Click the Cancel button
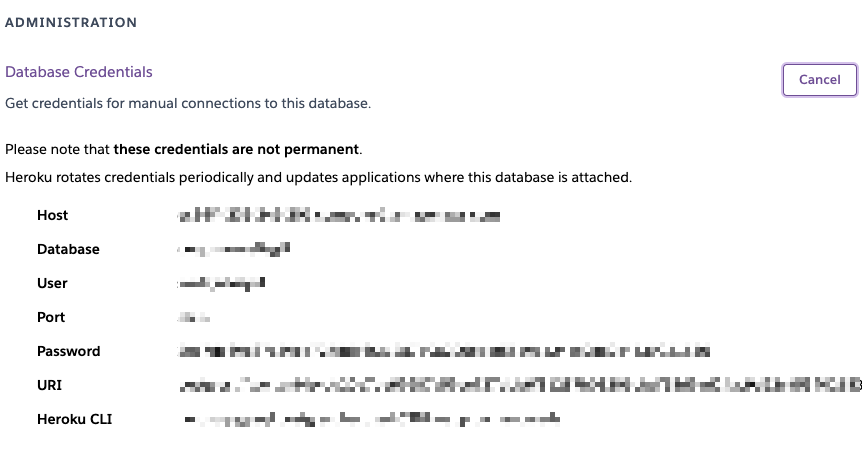 [819, 80]
